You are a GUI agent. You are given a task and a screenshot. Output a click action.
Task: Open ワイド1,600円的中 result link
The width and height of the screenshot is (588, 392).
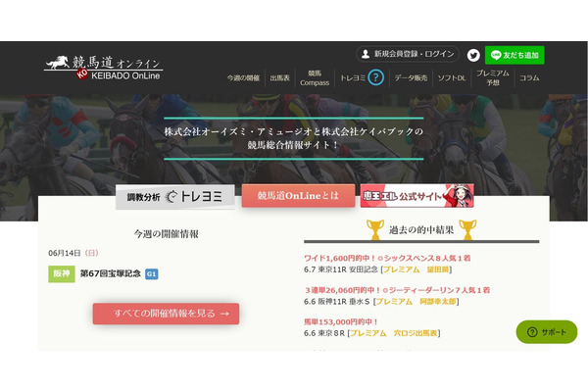tap(387, 258)
